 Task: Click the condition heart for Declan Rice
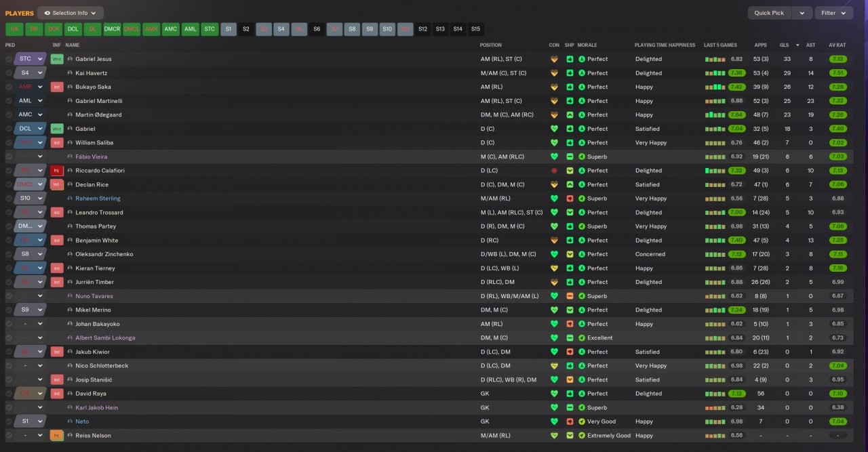tap(554, 185)
